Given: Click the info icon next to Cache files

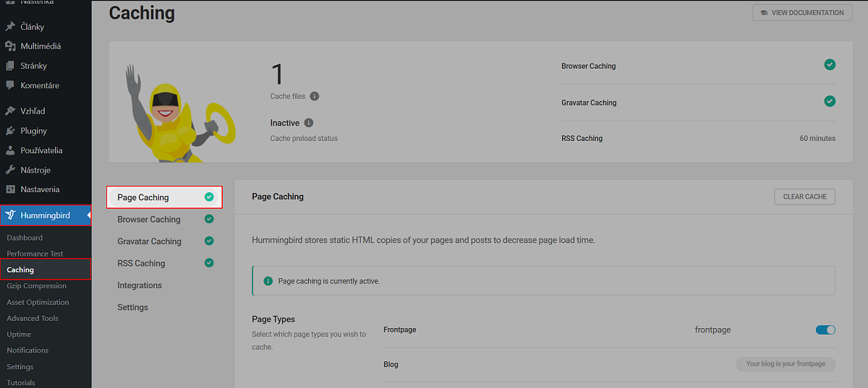Looking at the screenshot, I should [315, 96].
